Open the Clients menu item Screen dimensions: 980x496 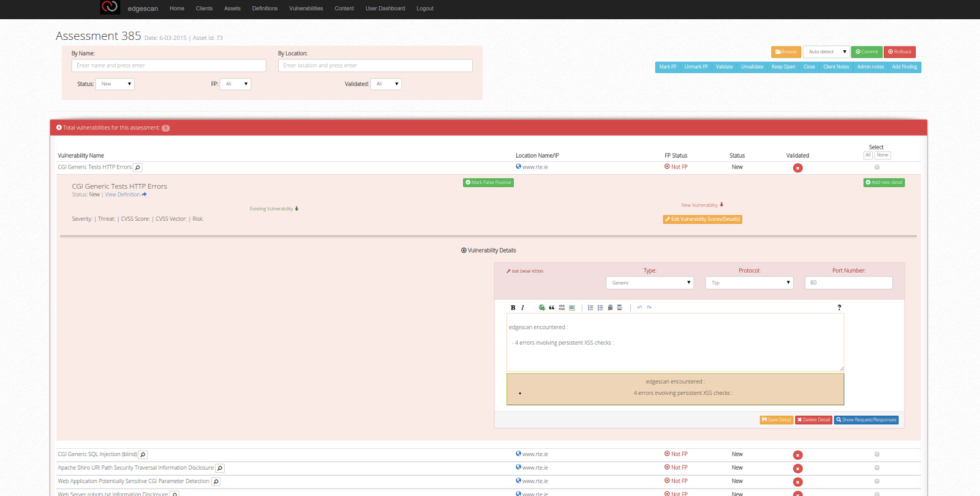coord(204,9)
